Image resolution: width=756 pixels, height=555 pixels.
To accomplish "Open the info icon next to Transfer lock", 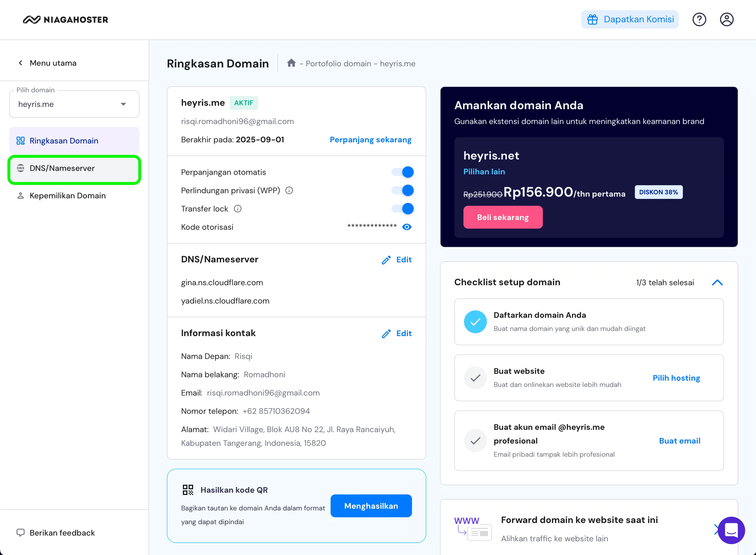I will tap(237, 209).
